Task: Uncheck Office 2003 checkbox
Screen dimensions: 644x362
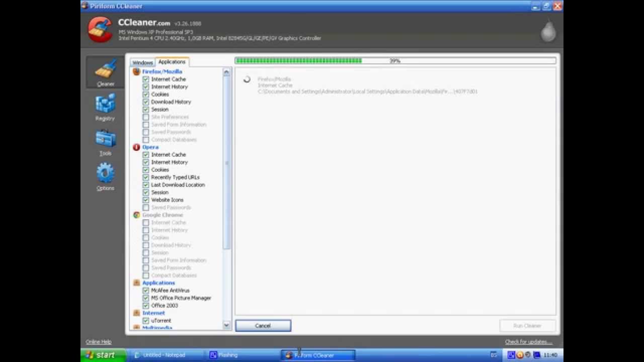Action: [x=146, y=305]
